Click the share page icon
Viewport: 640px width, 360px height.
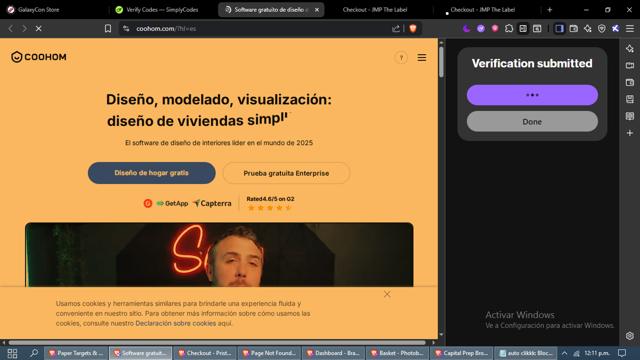[x=396, y=29]
